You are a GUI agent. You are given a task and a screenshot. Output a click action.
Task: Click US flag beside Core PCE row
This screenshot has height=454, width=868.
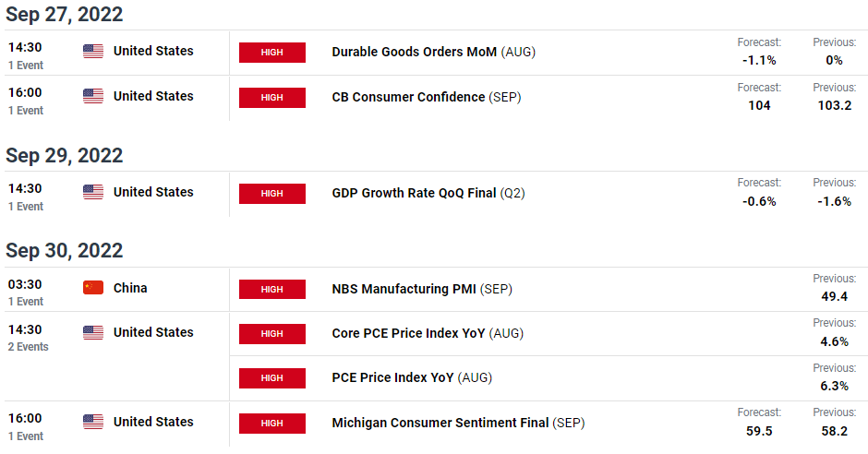pos(93,332)
